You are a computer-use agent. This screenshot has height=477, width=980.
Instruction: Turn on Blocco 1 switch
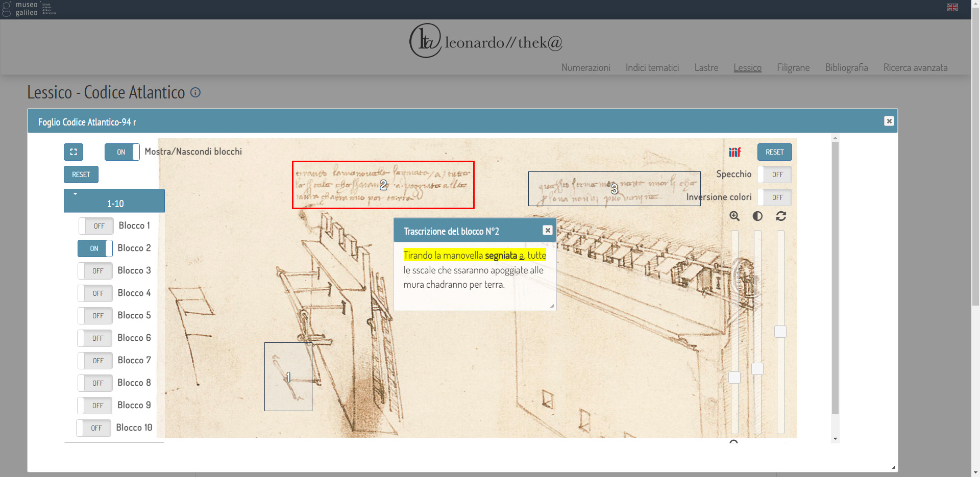pos(96,226)
